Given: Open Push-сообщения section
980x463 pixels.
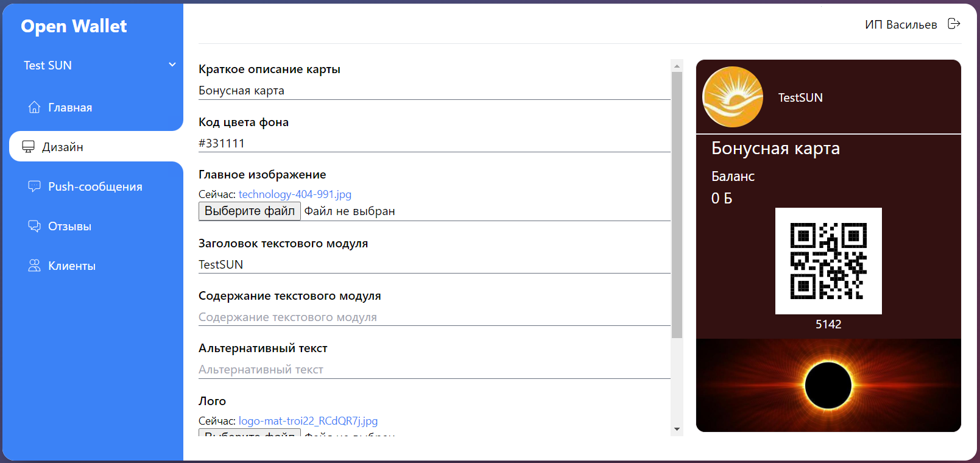Looking at the screenshot, I should click(96, 186).
